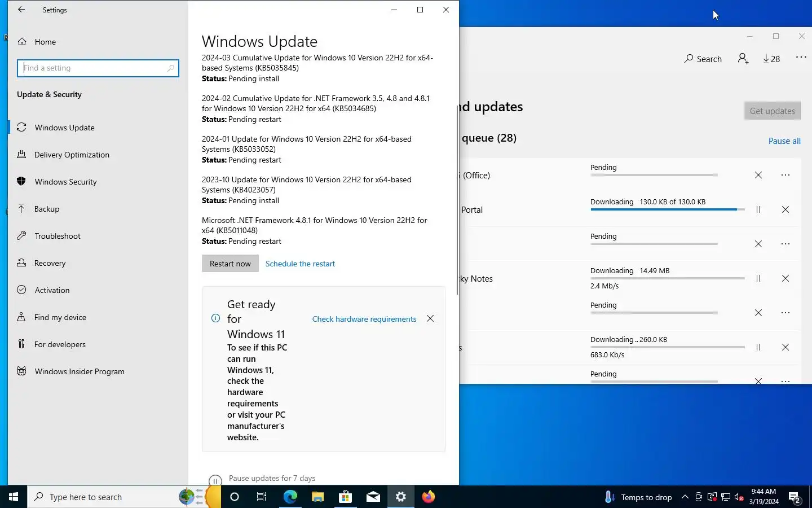Click the Sticky Notes download progress bar

(x=668, y=278)
